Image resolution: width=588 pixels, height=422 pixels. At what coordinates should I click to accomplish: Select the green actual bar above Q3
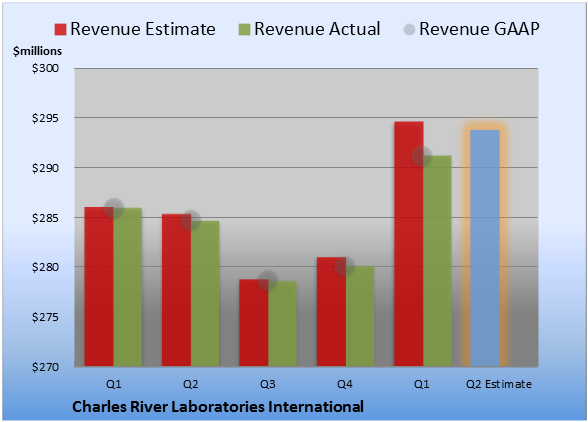283,323
